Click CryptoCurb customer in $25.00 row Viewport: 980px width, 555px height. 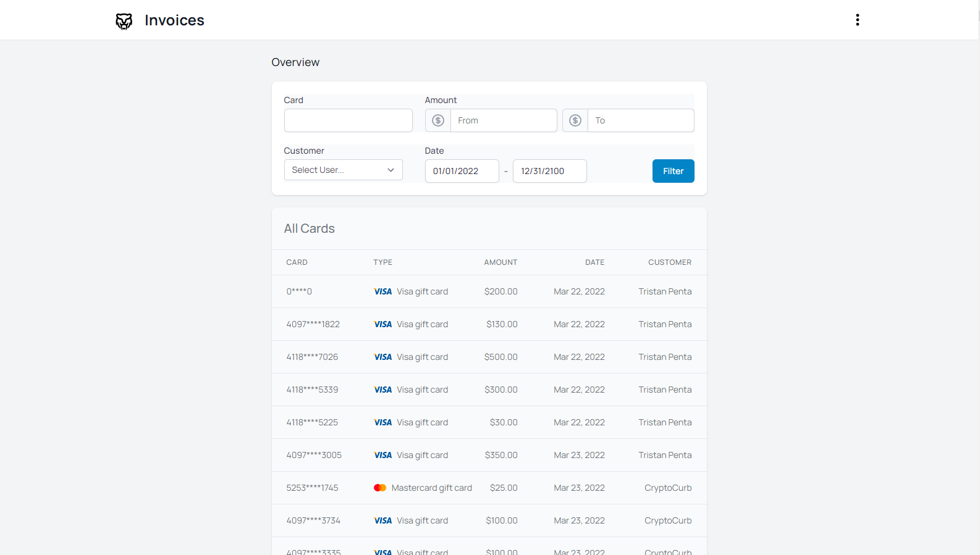[668, 488]
